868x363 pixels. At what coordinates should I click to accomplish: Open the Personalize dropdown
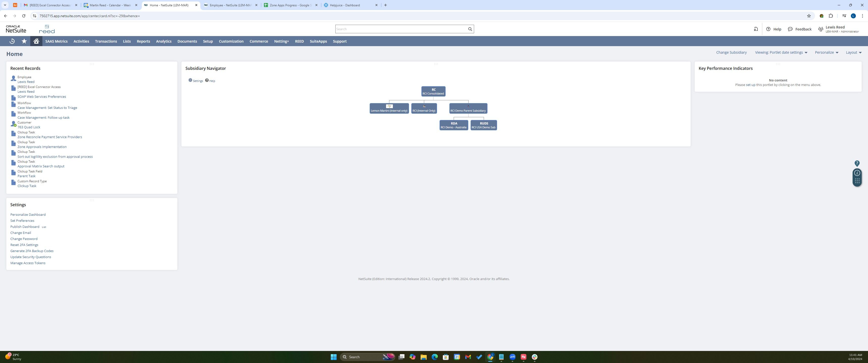click(x=826, y=52)
